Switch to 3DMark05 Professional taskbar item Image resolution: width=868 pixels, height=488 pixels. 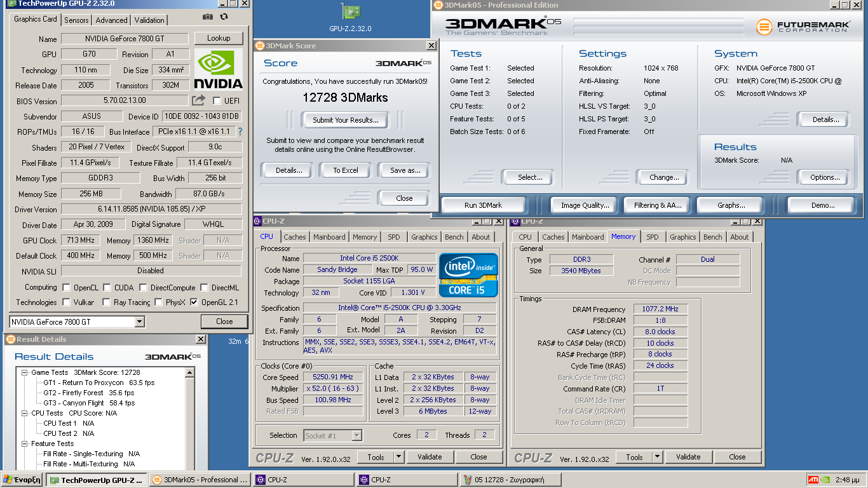coord(200,480)
